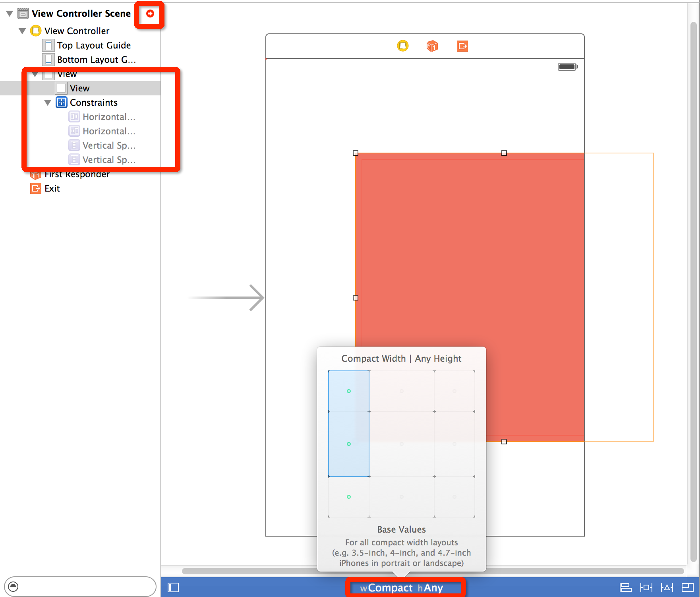Select the View Controller icon above the canvas
Image resolution: width=700 pixels, height=597 pixels.
point(402,46)
